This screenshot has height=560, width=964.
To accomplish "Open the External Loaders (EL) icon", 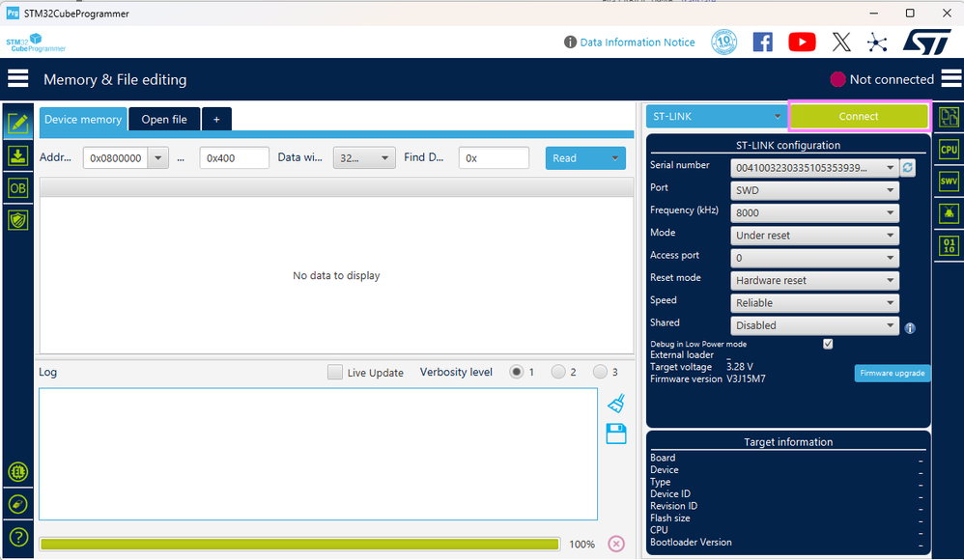I will point(18,471).
